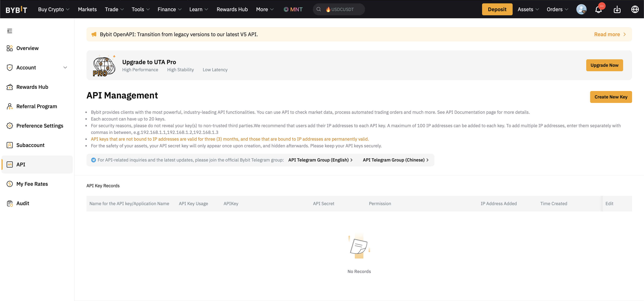Open the notifications bell icon

point(598,10)
